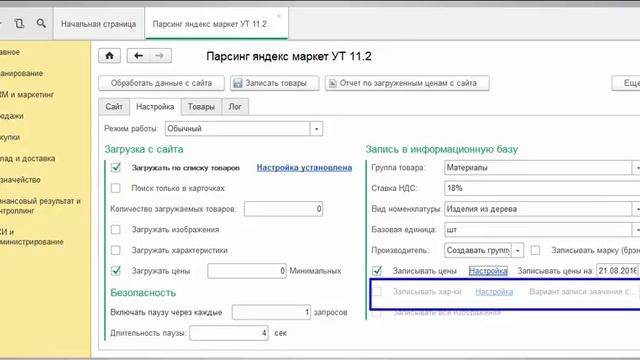Toggle Загружать по списку товаров checkbox
This screenshot has height=360, width=640.
point(116,167)
